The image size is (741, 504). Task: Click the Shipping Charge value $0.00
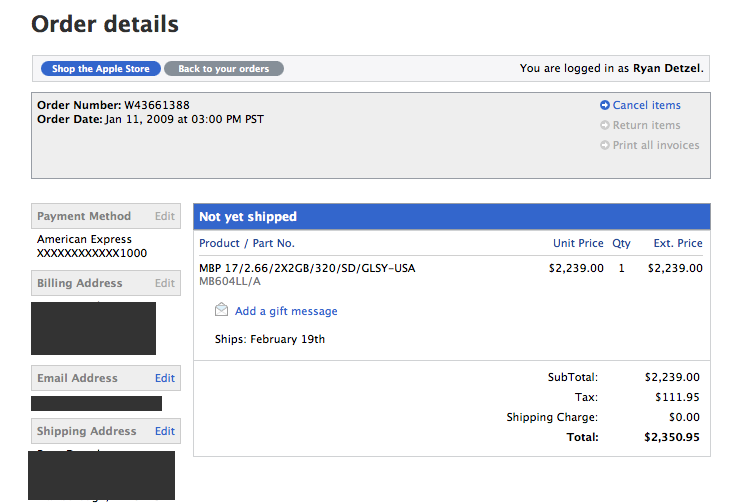684,417
